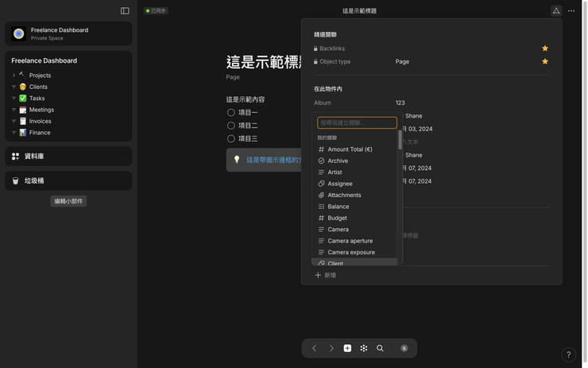Select Assignee relation from list
The width and height of the screenshot is (588, 368).
354,184
